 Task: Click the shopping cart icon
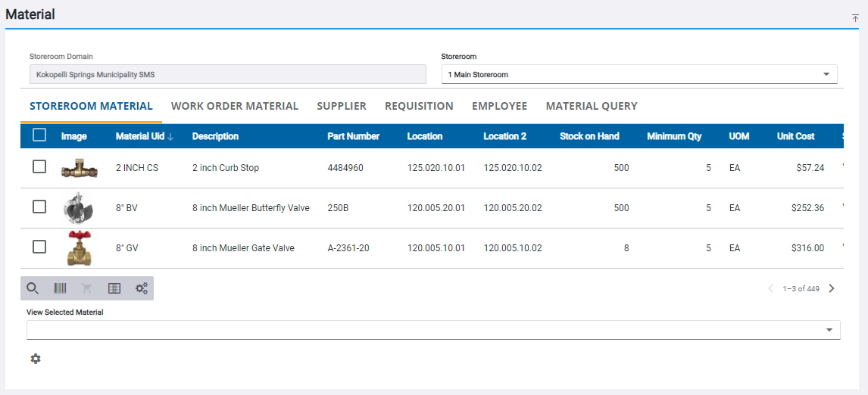87,288
